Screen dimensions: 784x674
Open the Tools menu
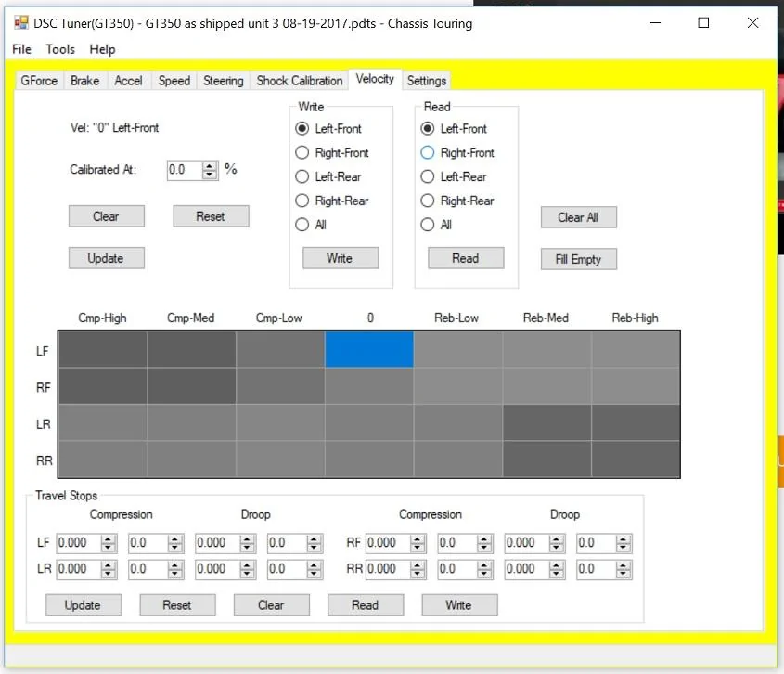click(60, 49)
